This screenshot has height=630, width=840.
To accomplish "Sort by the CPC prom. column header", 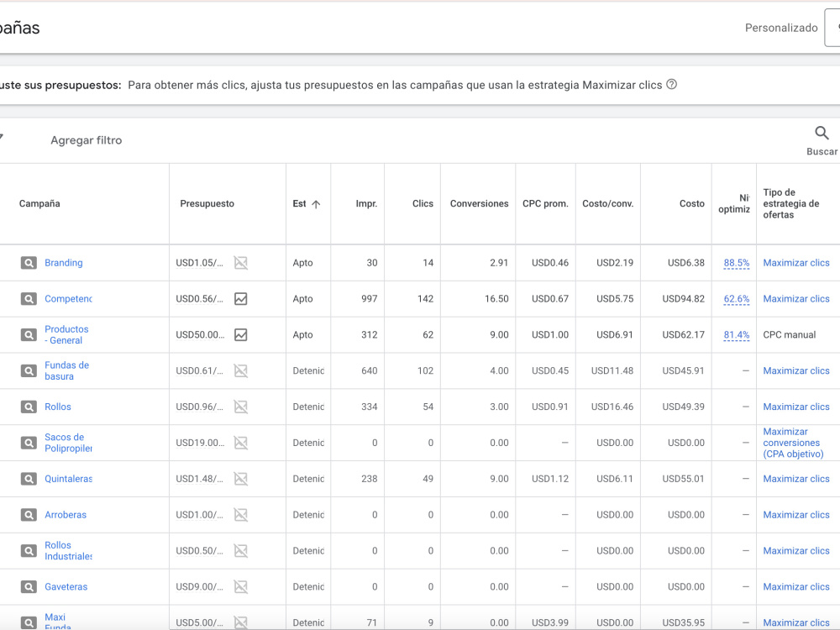I will (x=545, y=203).
